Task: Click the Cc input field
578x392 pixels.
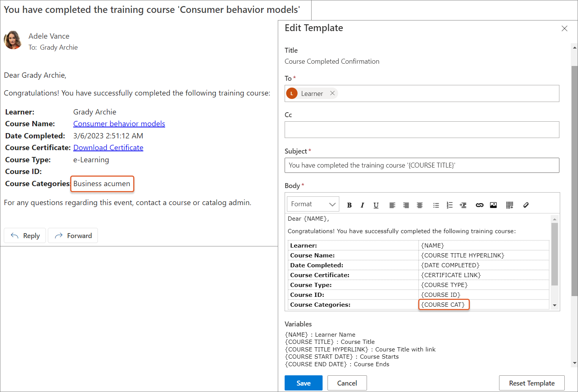Action: coord(422,130)
